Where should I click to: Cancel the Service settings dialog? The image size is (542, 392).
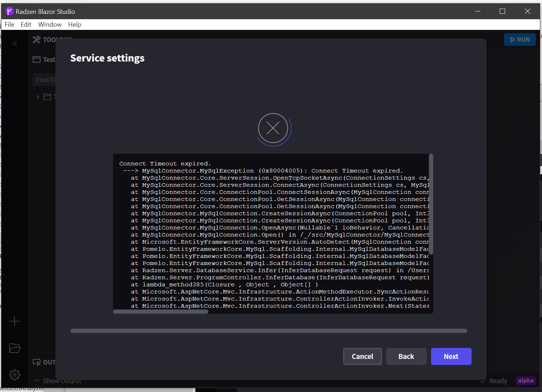pyautogui.click(x=362, y=356)
